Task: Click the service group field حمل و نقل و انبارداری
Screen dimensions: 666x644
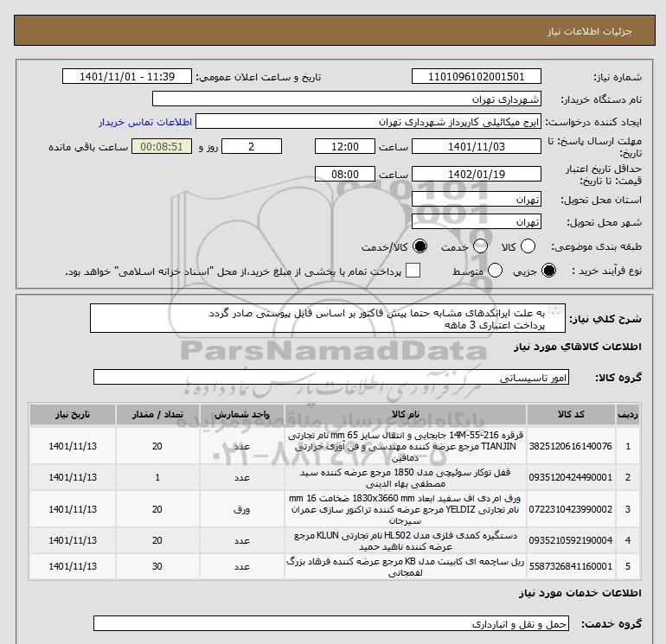Action: (331, 623)
